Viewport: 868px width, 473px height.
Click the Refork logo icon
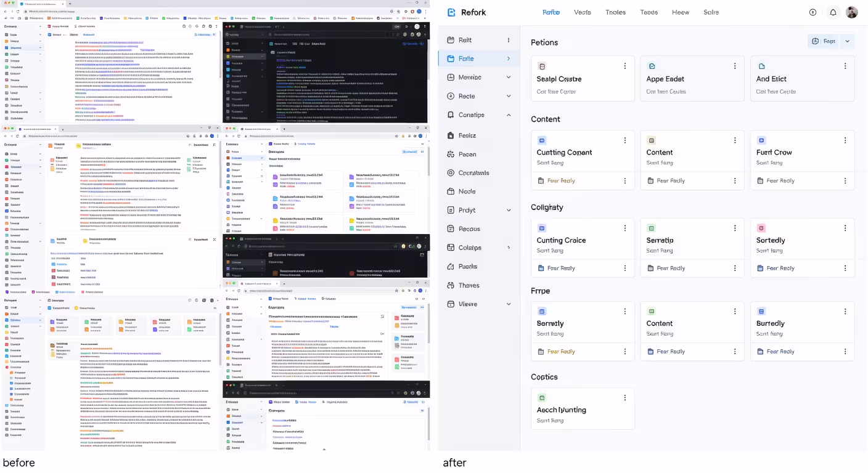[451, 12]
